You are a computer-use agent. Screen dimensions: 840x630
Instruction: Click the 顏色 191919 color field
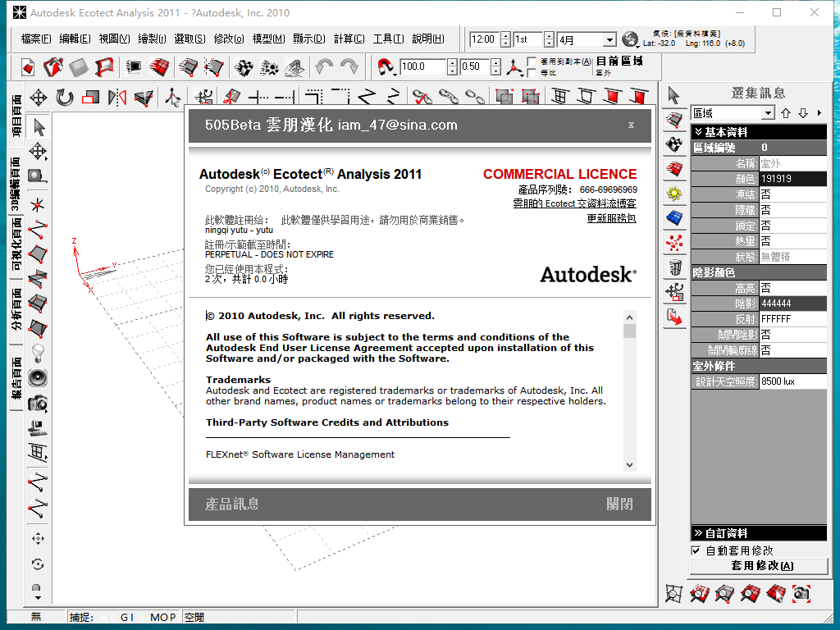point(793,178)
